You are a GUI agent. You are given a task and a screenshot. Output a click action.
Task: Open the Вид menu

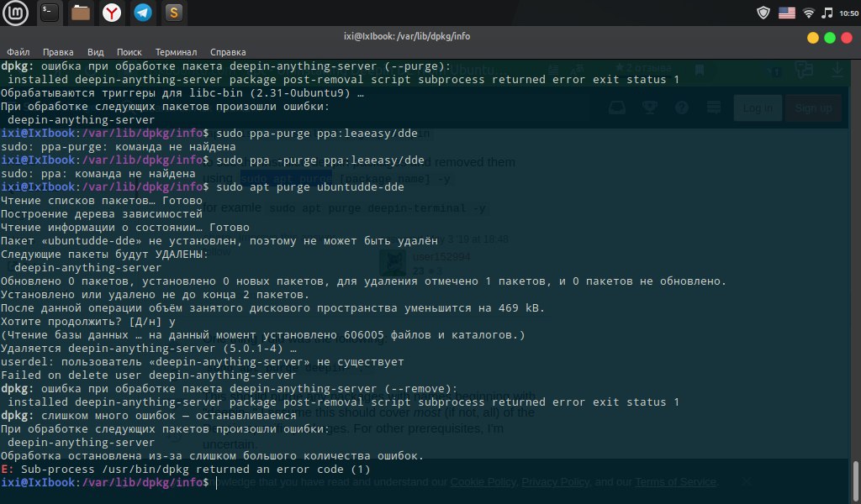pyautogui.click(x=96, y=52)
